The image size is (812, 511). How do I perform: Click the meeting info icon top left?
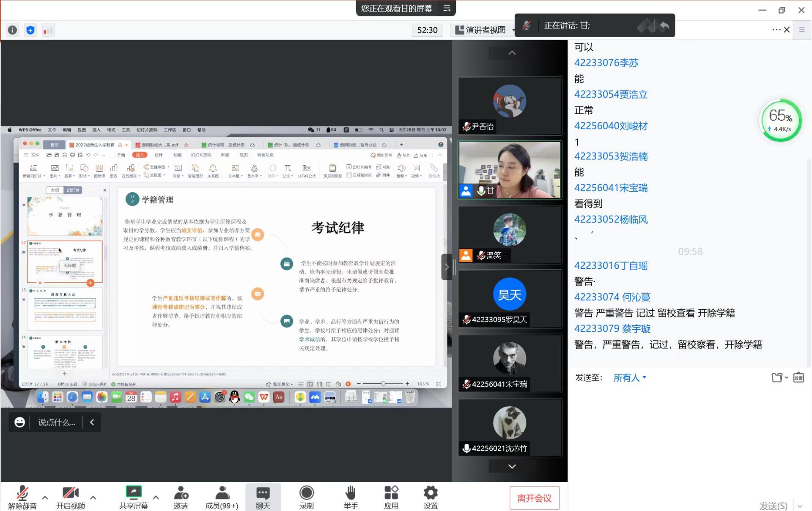click(x=13, y=30)
